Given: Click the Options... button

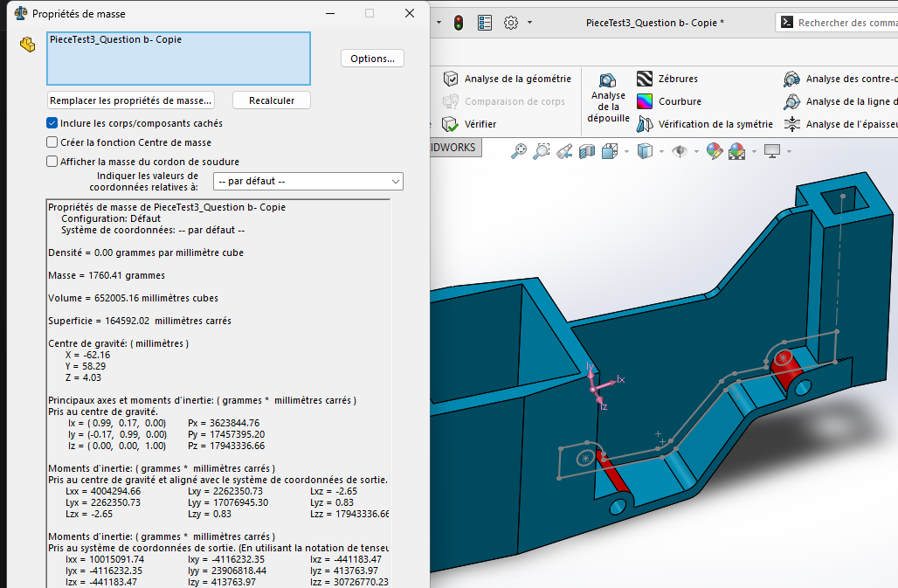Looking at the screenshot, I should (x=372, y=59).
